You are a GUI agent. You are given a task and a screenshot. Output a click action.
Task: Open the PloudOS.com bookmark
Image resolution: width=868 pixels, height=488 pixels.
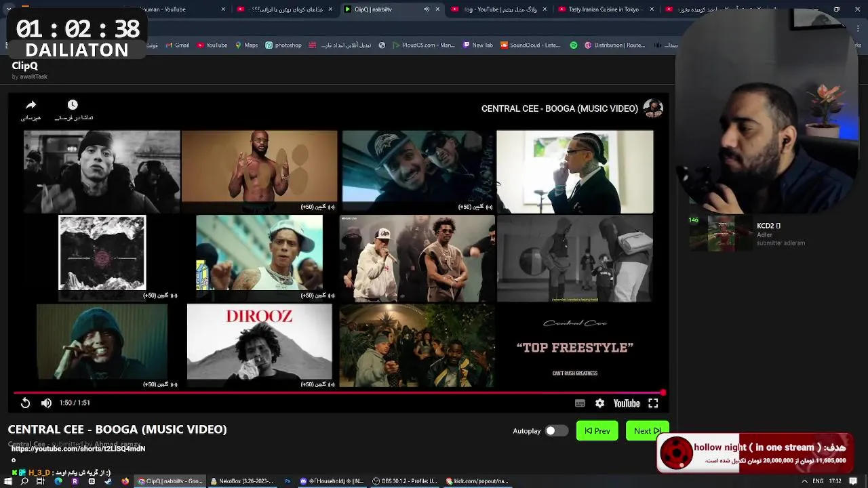[422, 45]
